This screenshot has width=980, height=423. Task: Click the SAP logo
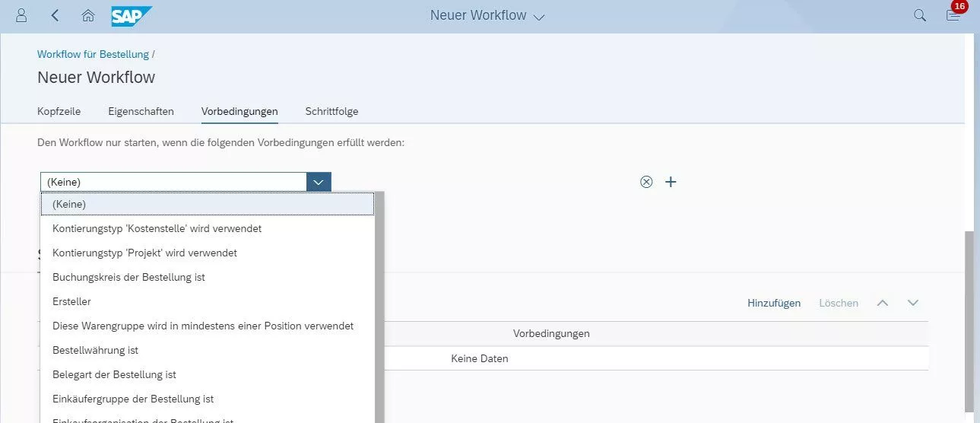pos(131,16)
